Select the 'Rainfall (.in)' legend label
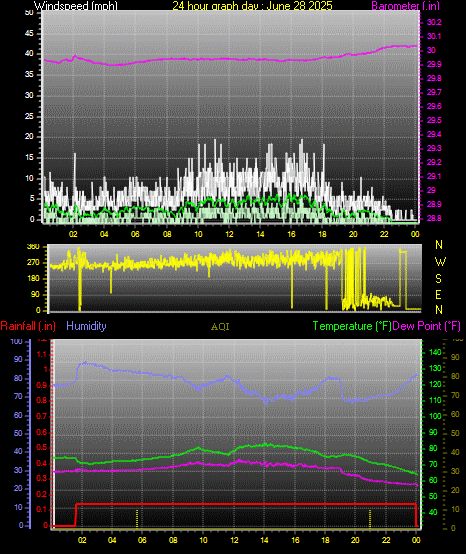Image resolution: width=466 pixels, height=554 pixels. (x=28, y=326)
